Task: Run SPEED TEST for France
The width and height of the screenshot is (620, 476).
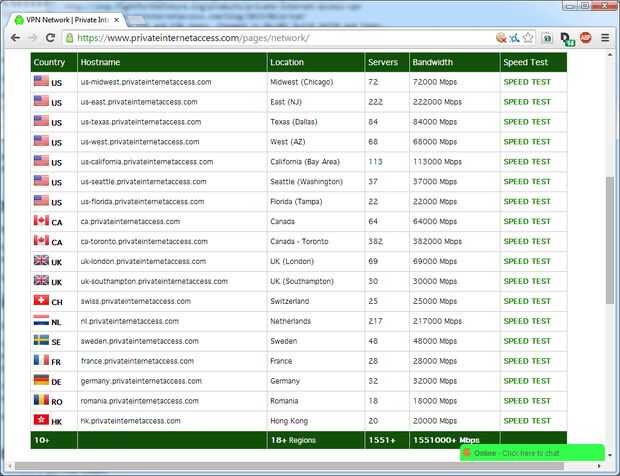Action: pos(527,361)
